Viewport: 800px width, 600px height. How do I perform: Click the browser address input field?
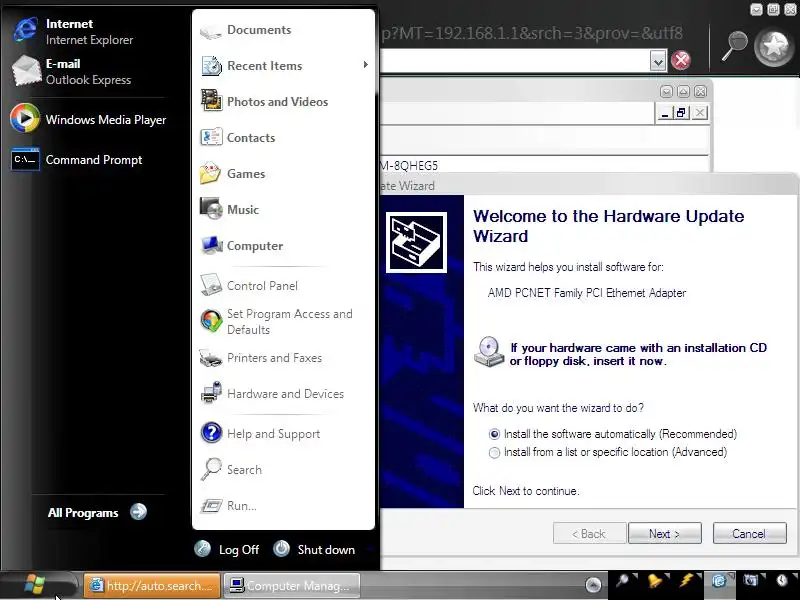point(515,61)
